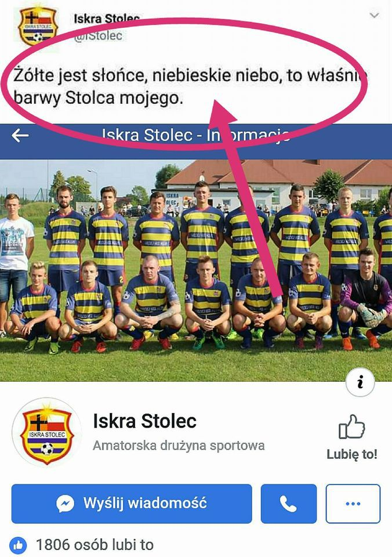Open the tweet options chevron
The image size is (392, 557).
tap(374, 15)
